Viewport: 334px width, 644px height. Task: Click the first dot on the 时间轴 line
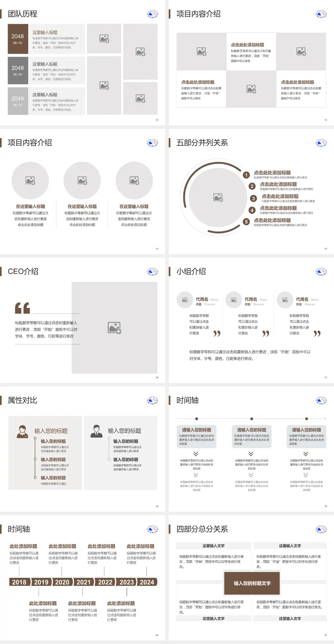point(197,419)
